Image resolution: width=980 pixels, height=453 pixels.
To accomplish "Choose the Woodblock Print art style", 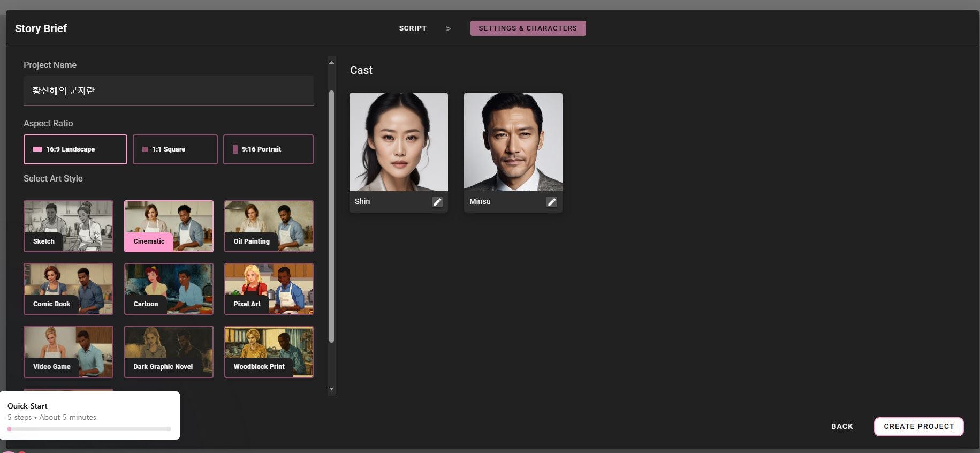I will pyautogui.click(x=269, y=351).
